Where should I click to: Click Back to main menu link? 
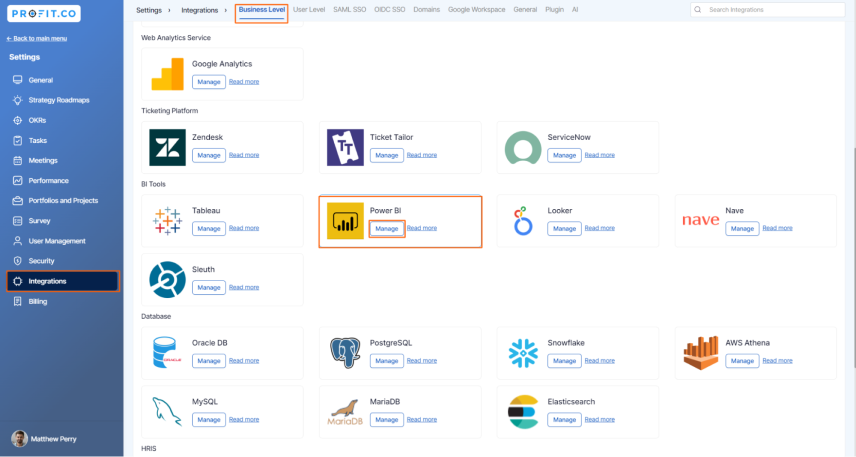37,39
